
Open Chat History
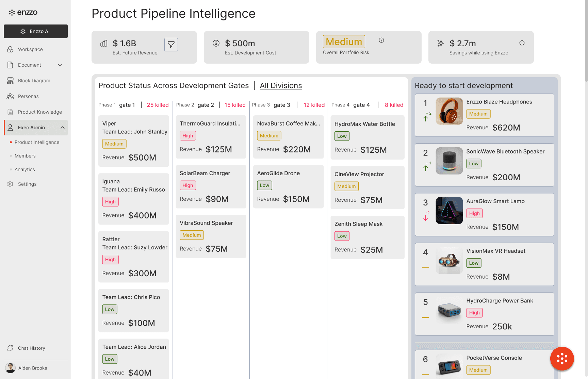[x=31, y=348]
